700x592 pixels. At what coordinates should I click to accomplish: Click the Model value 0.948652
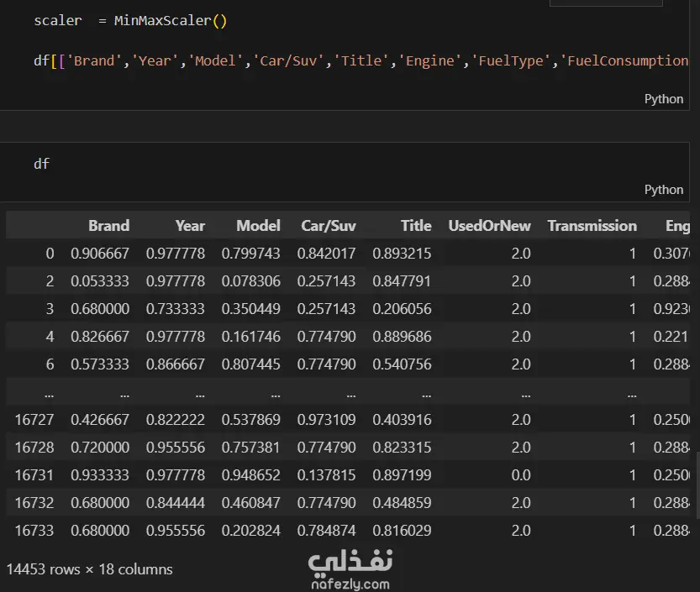251,475
